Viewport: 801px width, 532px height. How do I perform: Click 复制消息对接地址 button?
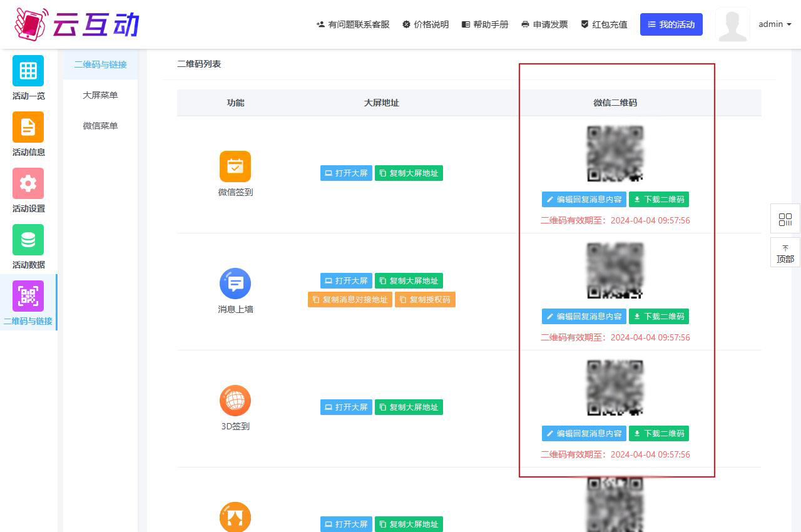(350, 300)
